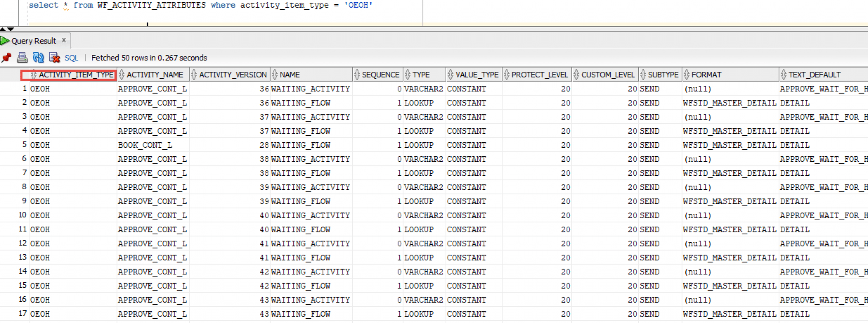Click DETAIL text default cell in row 9
The width and height of the screenshot is (868, 323).
[x=823, y=201]
